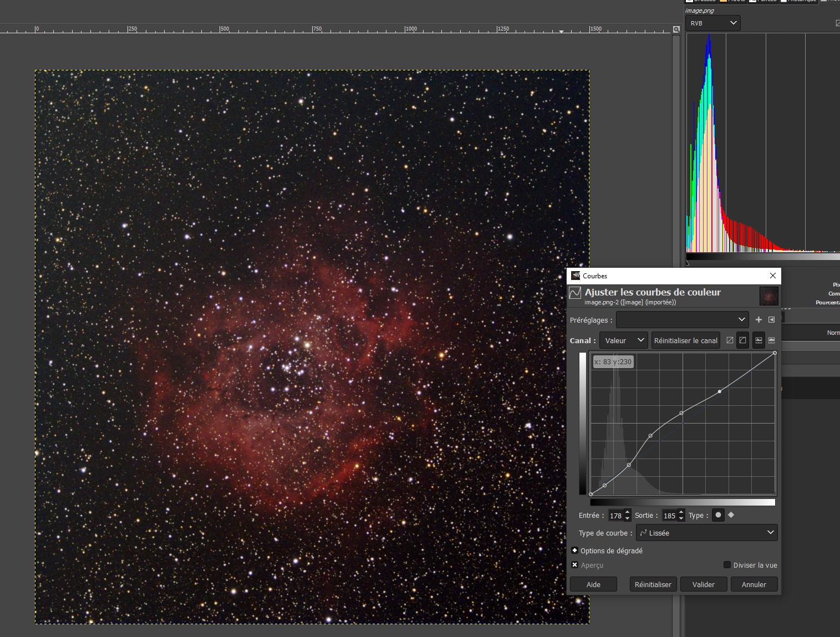Click the 'Ajuster les courbes de couleur' heading
Viewport: 840px width, 637px height.
[x=653, y=292]
